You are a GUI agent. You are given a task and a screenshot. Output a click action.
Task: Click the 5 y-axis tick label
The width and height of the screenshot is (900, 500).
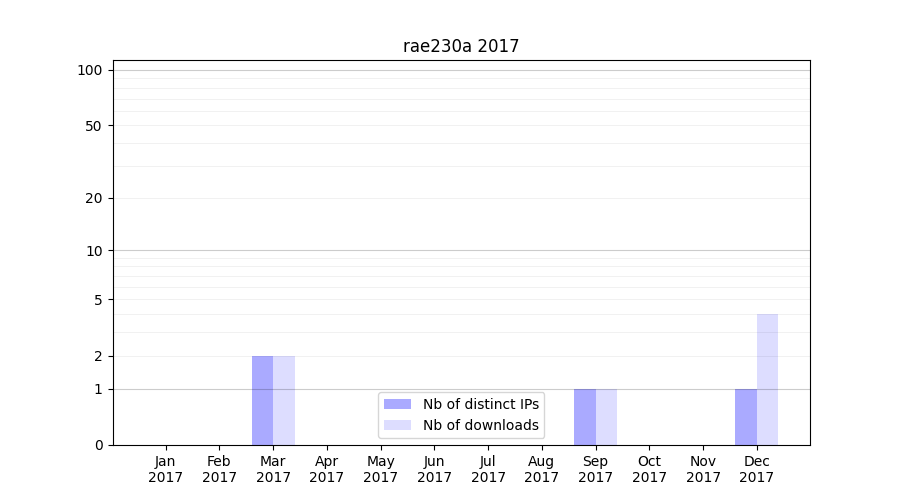pos(98,300)
